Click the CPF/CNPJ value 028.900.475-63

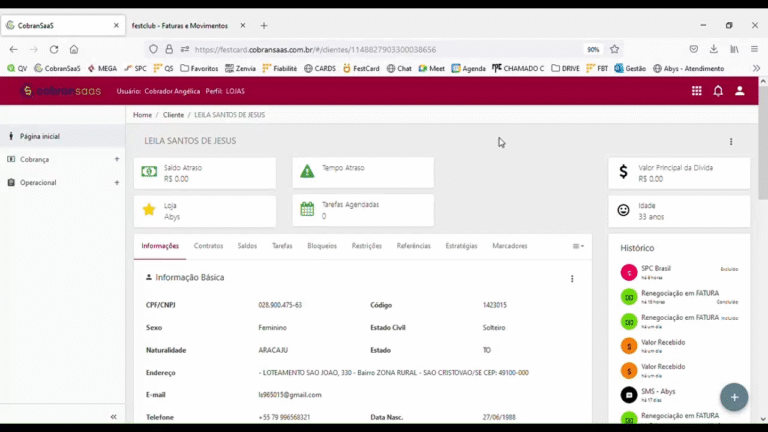pos(280,305)
